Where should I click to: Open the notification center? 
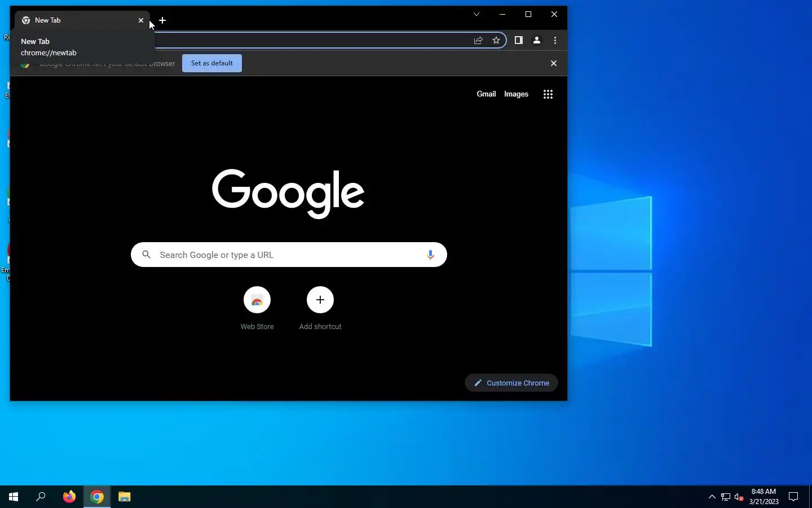pos(793,497)
